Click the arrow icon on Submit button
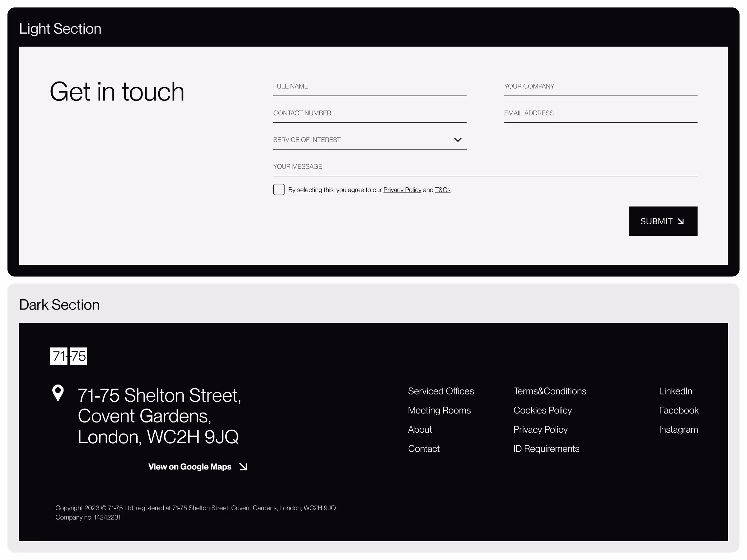747x560 pixels. (x=680, y=222)
